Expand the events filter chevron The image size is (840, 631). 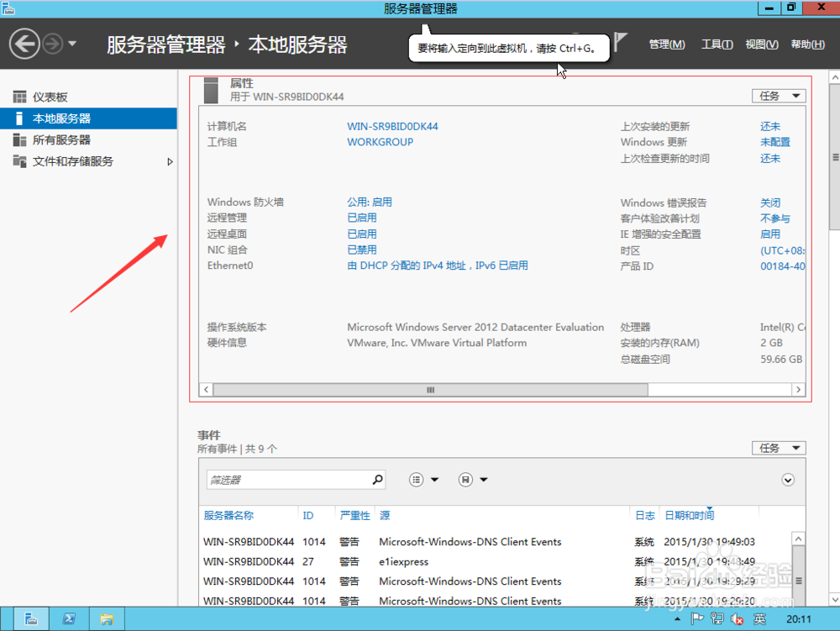tap(788, 480)
